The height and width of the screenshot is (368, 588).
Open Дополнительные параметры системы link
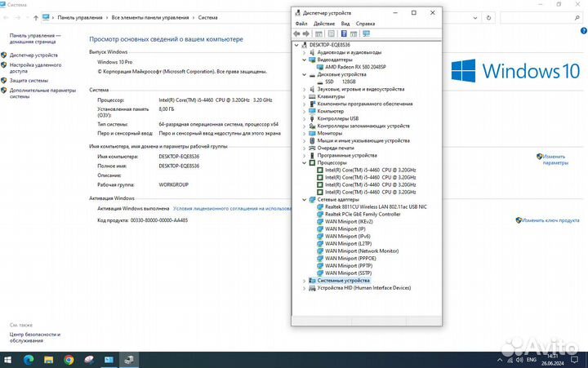point(42,93)
